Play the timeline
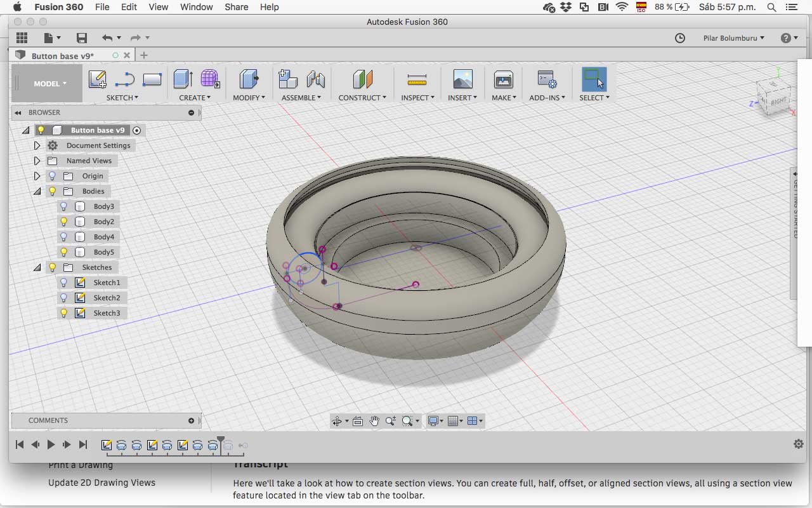The image size is (812, 508). [51, 444]
